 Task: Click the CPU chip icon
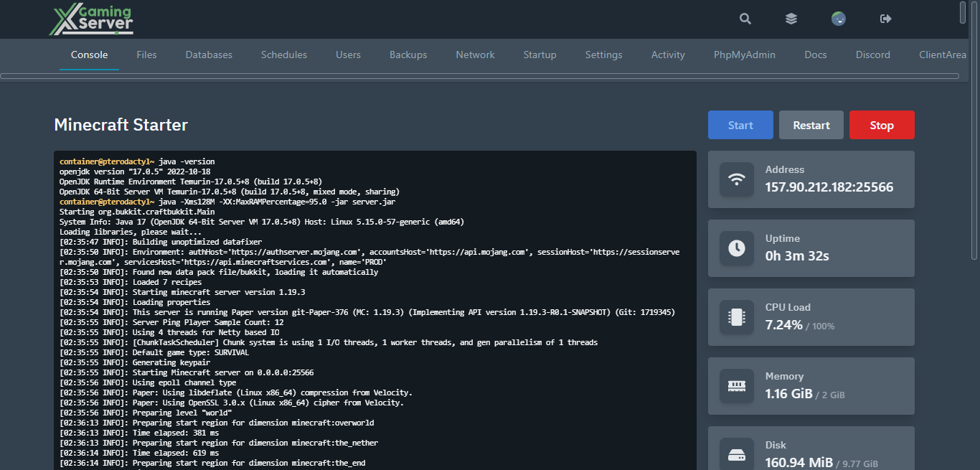pos(737,317)
